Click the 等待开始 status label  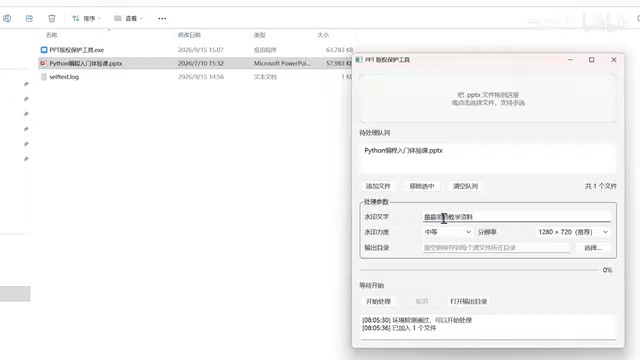[x=371, y=285]
